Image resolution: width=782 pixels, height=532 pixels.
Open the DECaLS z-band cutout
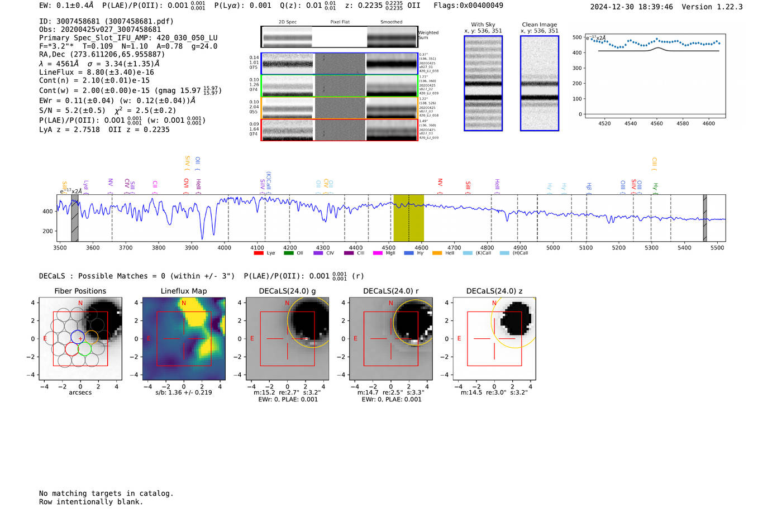[x=494, y=338]
